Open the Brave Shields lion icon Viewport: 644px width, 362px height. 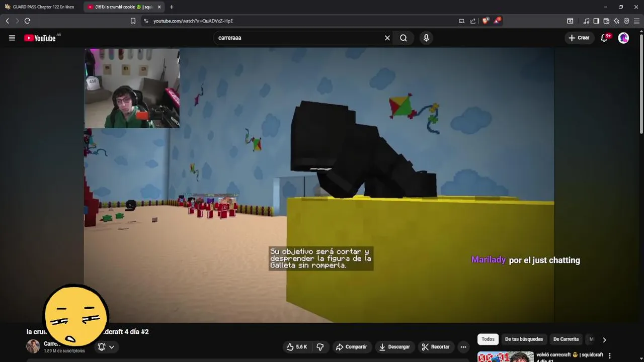pos(485,21)
